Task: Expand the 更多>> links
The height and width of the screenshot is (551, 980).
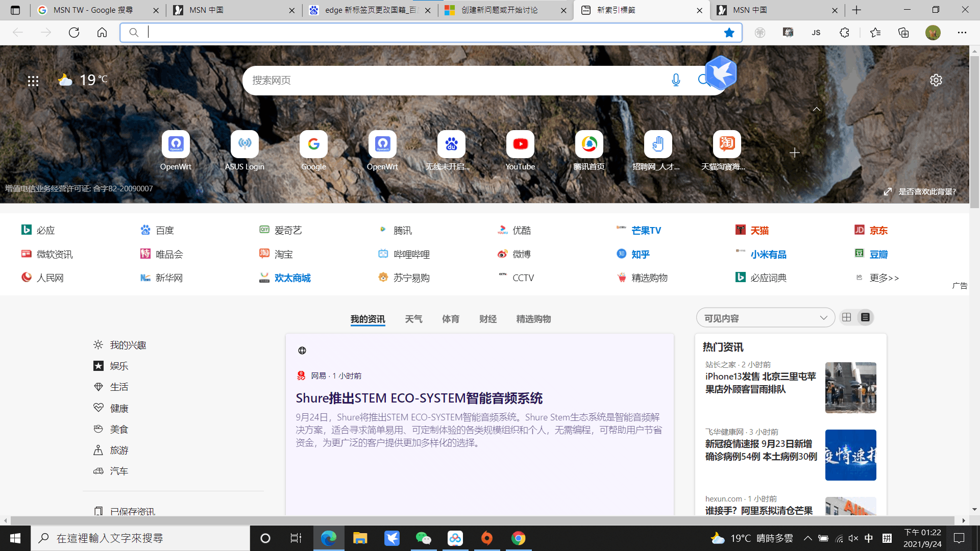Action: (x=884, y=278)
